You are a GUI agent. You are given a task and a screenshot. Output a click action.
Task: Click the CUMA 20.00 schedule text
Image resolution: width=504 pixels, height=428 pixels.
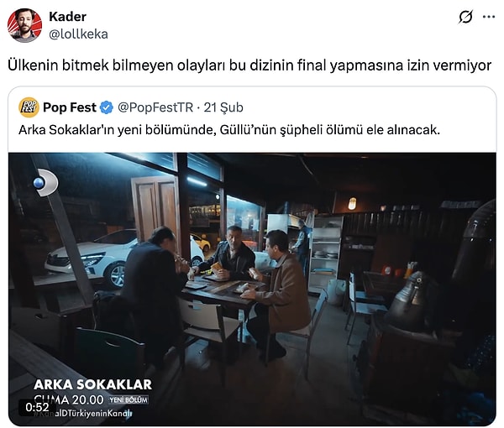click(x=69, y=400)
